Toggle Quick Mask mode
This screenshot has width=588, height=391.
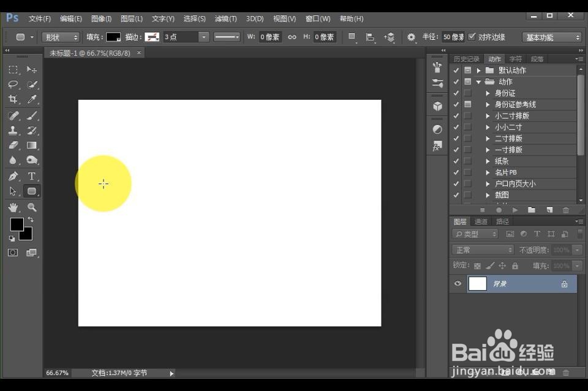click(x=13, y=253)
